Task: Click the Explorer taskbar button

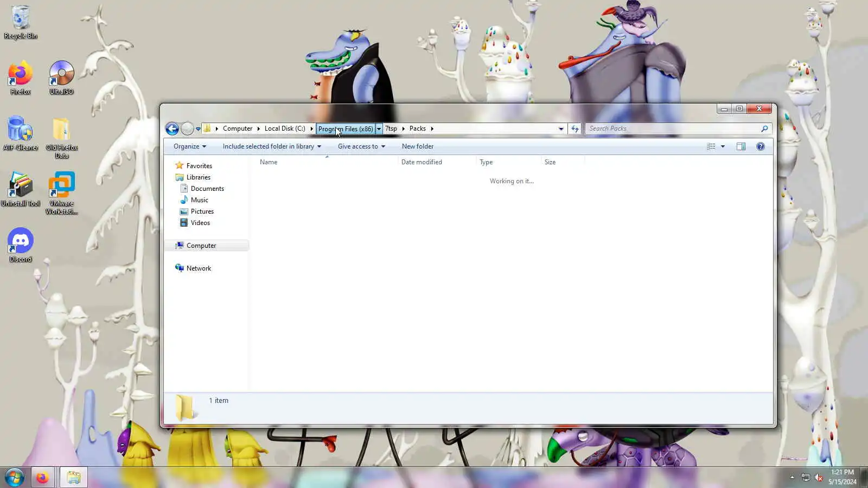Action: tap(74, 478)
